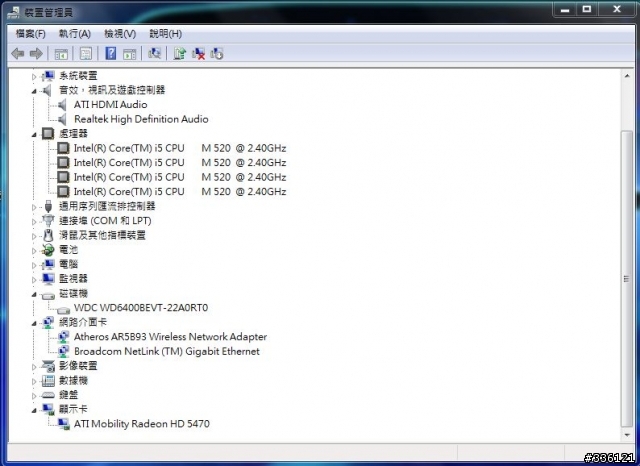Collapse the 磁碟機 disk drives node
The height and width of the screenshot is (466, 640).
pos(34,294)
